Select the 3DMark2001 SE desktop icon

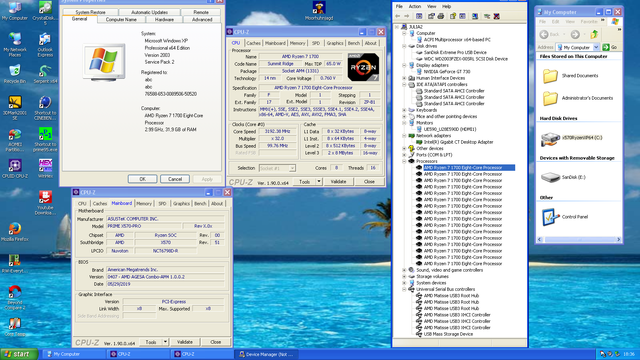(15, 108)
